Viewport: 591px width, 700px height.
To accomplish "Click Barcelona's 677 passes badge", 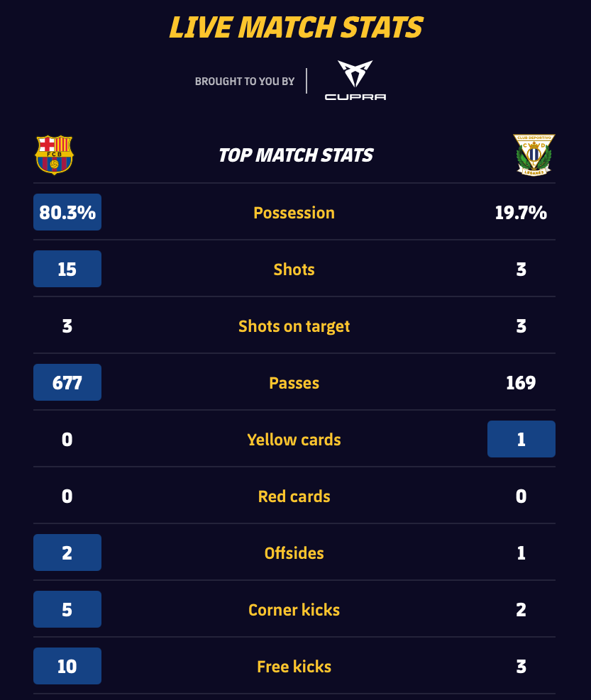I will tap(67, 382).
